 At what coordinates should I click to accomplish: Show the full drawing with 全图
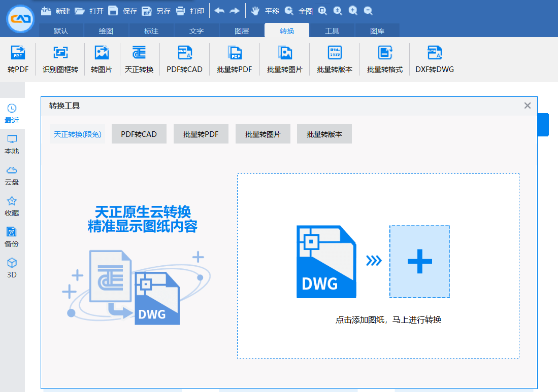[x=298, y=11]
